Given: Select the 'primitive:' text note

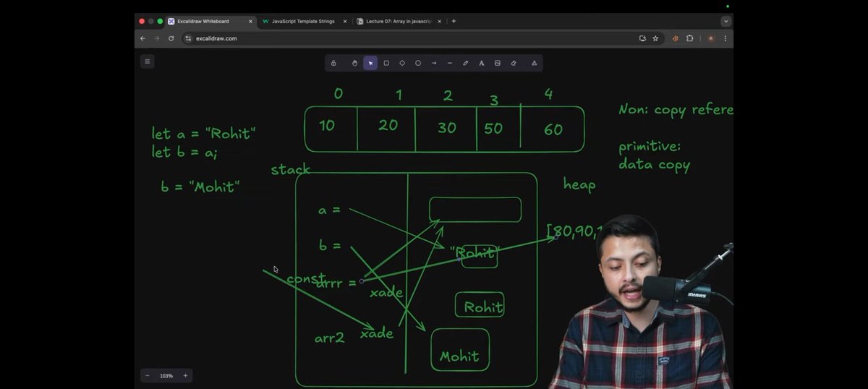Looking at the screenshot, I should pos(650,147).
